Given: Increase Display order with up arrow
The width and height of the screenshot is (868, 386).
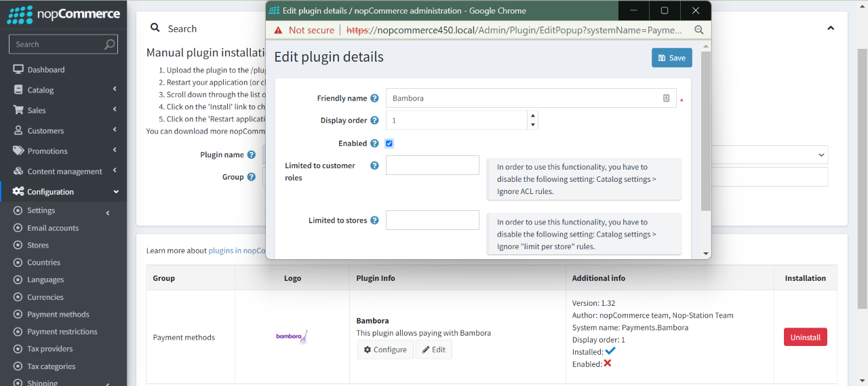Looking at the screenshot, I should click(533, 116).
